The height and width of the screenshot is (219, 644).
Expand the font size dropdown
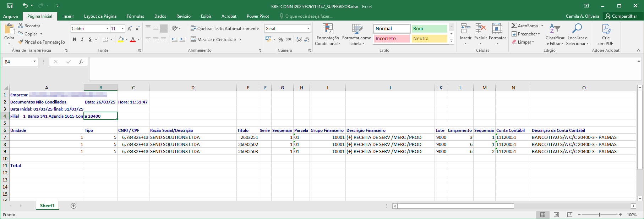pyautogui.click(x=122, y=29)
